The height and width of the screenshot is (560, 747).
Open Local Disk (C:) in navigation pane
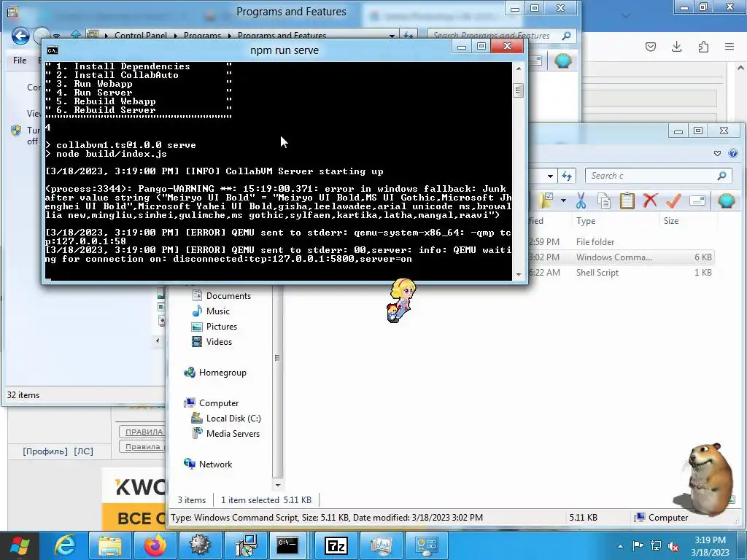click(226, 418)
